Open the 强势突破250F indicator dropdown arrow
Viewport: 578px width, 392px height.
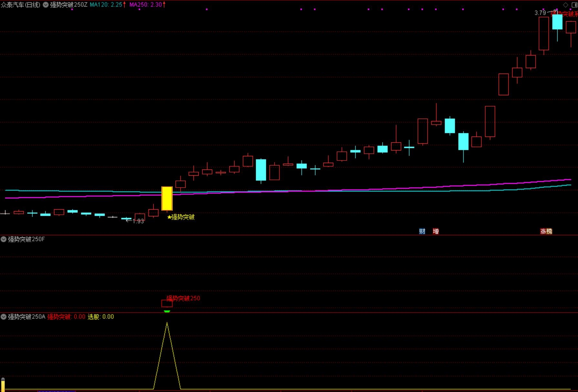coord(4,239)
